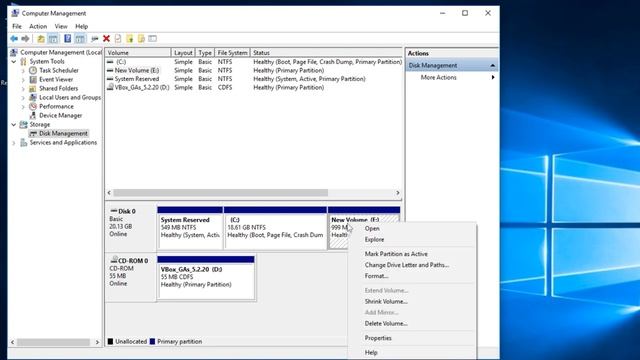Expand the Local Users and Groups node
This screenshot has height=360, width=640.
coord(23,97)
